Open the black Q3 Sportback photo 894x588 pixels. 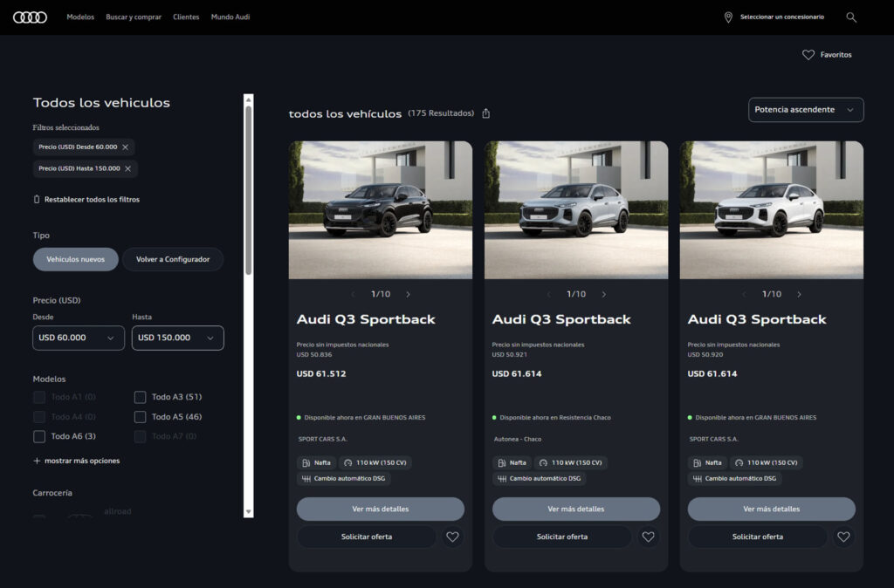pyautogui.click(x=381, y=210)
